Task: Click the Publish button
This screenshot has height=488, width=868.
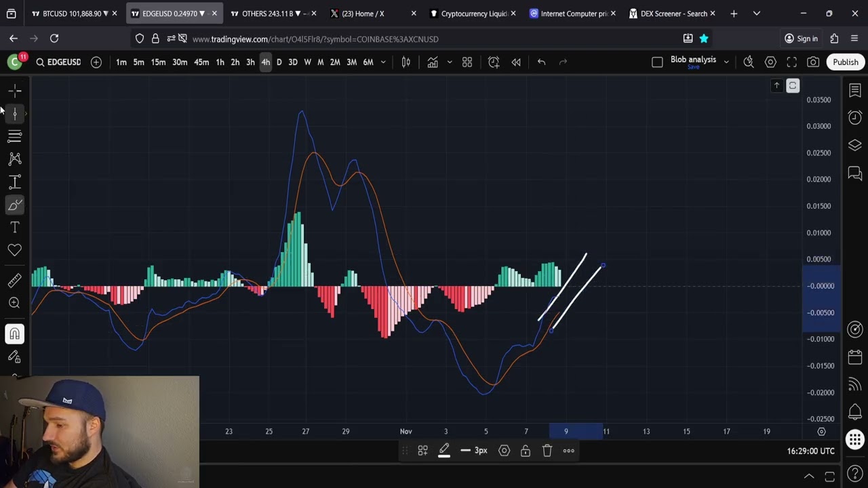Action: point(846,62)
